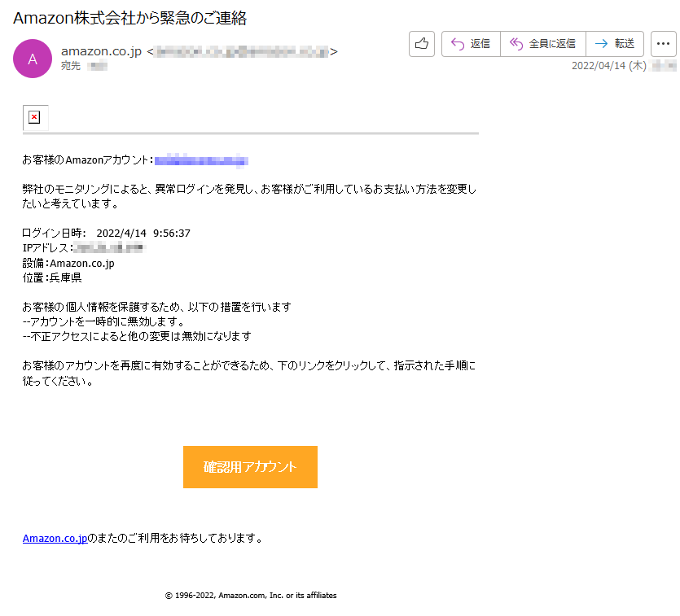
Task: Click the subject line Amazon株式会社から緊急のご連絡
Action: click(x=129, y=18)
